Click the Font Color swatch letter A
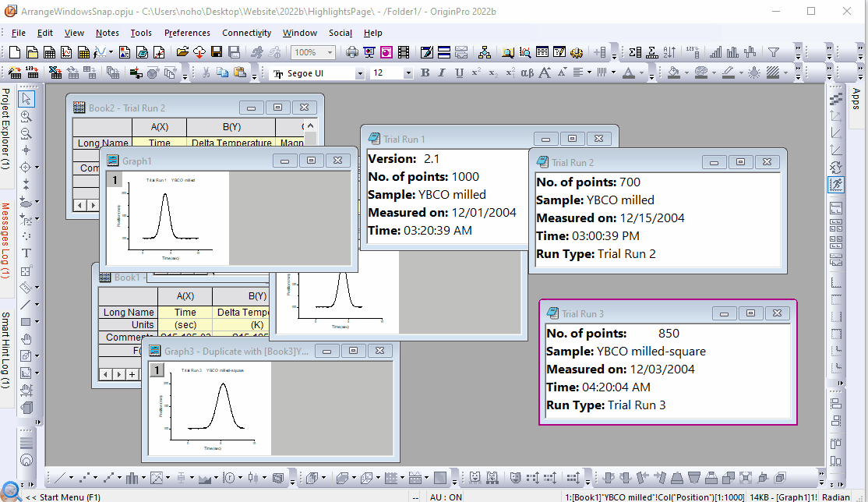 [x=629, y=72]
